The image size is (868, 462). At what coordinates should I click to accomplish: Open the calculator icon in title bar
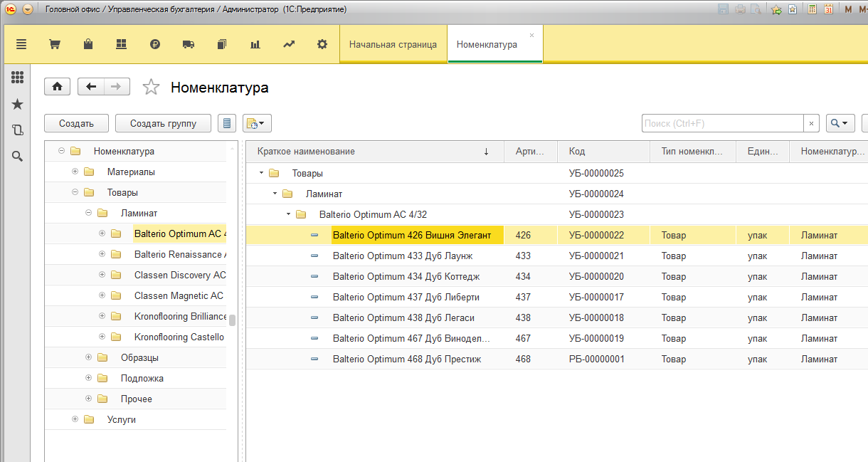click(813, 9)
